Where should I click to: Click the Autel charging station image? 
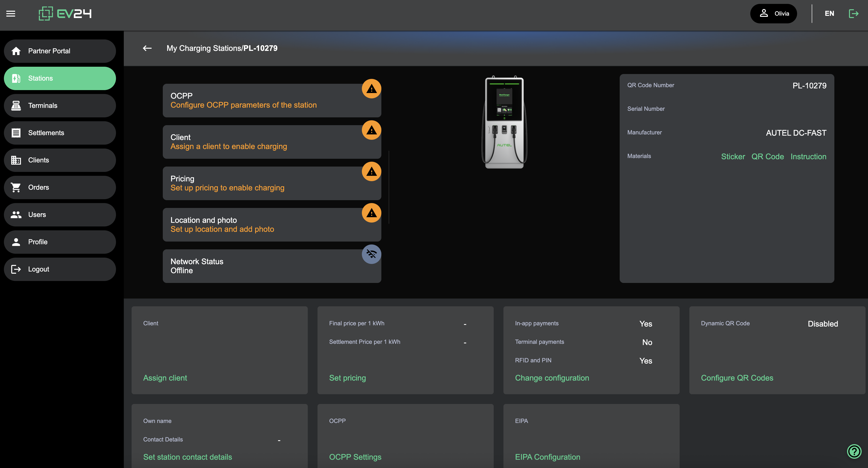(x=504, y=122)
